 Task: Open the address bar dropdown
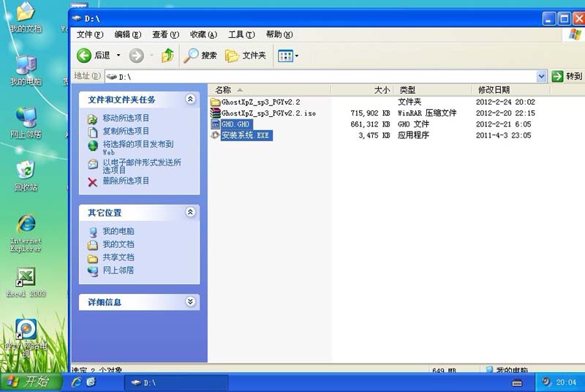point(541,77)
